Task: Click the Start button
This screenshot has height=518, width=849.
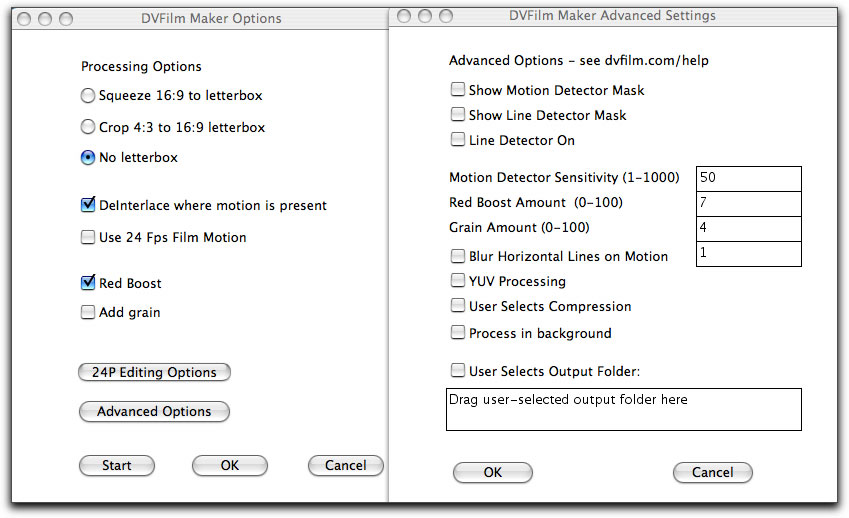Action: point(117,465)
